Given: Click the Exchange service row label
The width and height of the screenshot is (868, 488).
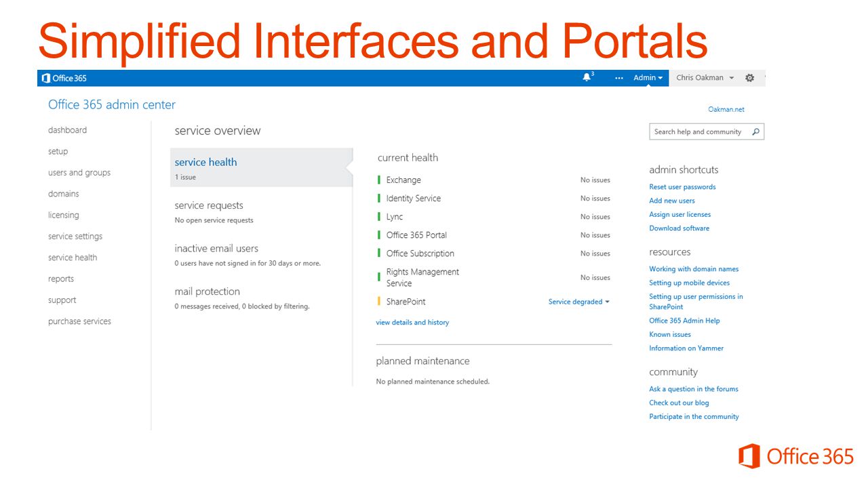Looking at the screenshot, I should [403, 180].
